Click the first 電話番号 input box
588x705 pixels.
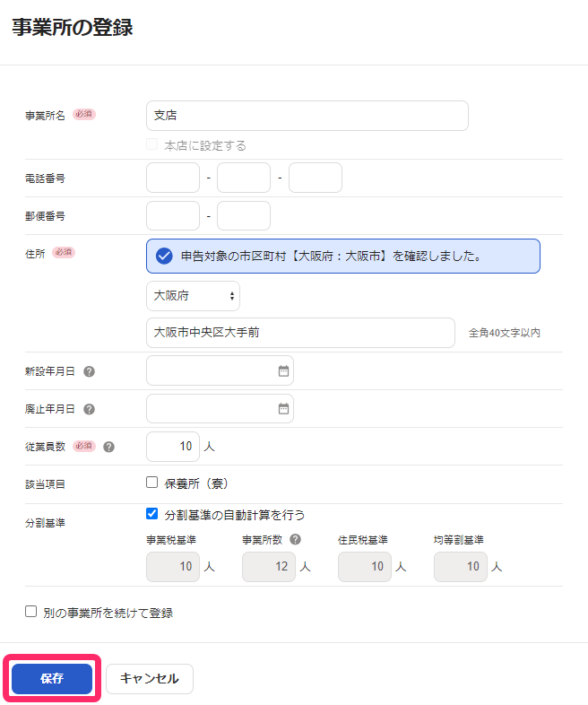[173, 178]
